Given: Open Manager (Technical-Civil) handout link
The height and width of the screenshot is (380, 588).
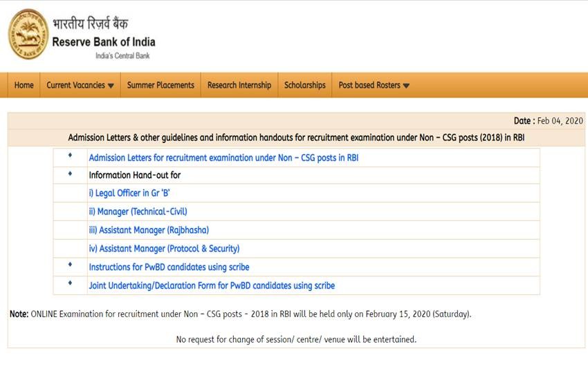Looking at the screenshot, I should [138, 211].
